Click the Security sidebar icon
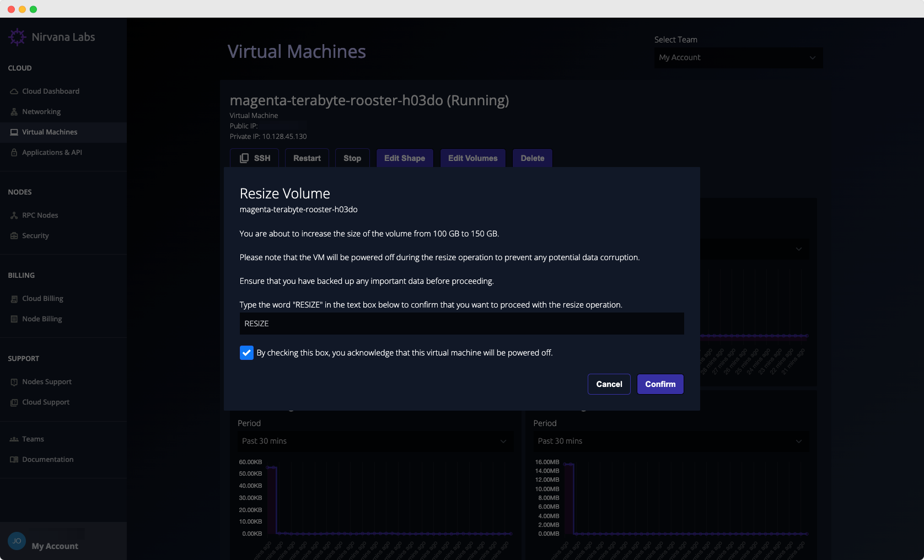Viewport: 924px width, 560px height. pyautogui.click(x=14, y=236)
